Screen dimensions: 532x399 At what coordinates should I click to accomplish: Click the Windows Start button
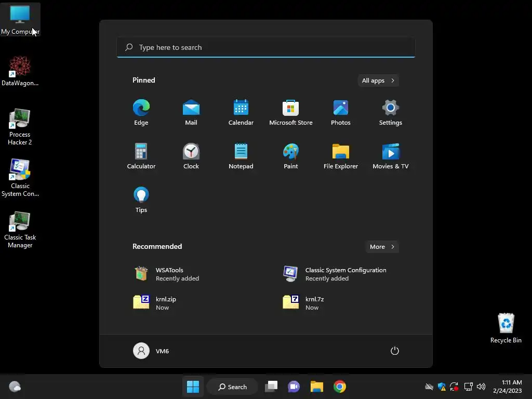pyautogui.click(x=193, y=387)
